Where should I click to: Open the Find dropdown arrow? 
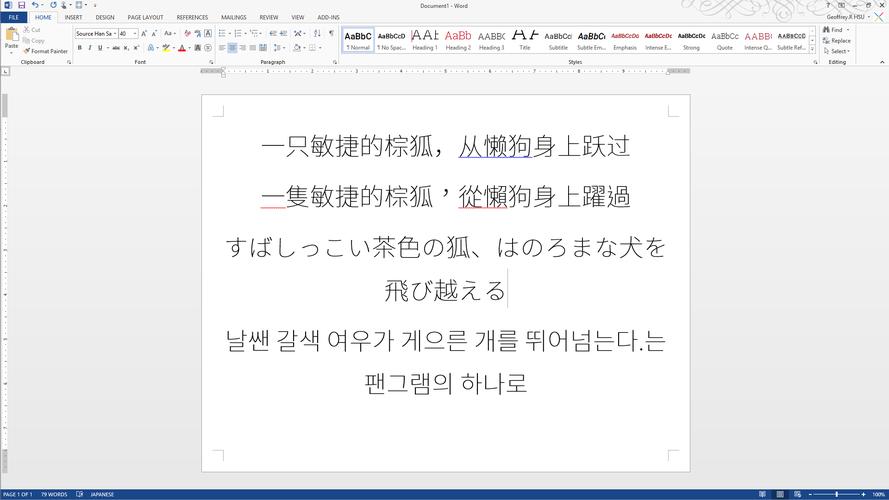848,30
